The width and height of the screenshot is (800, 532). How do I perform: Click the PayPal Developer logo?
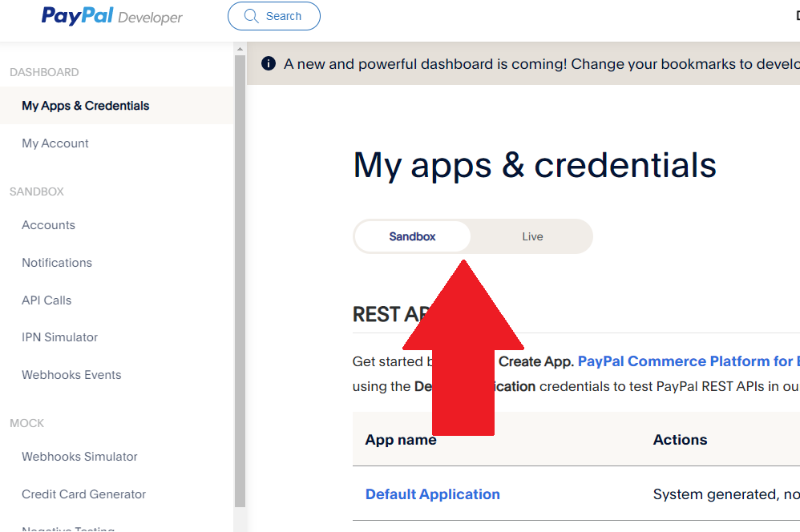[x=111, y=16]
